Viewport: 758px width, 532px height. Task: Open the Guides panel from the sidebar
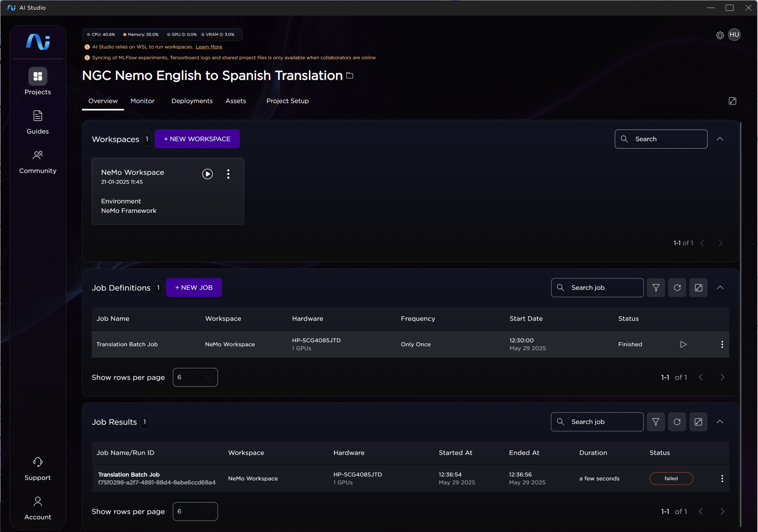(x=38, y=121)
